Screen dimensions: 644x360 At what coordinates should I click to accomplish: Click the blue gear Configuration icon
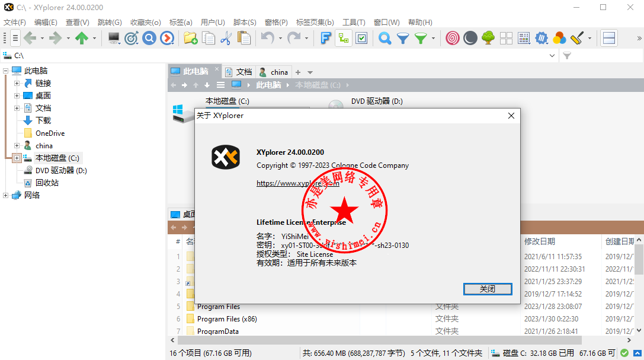click(542, 38)
